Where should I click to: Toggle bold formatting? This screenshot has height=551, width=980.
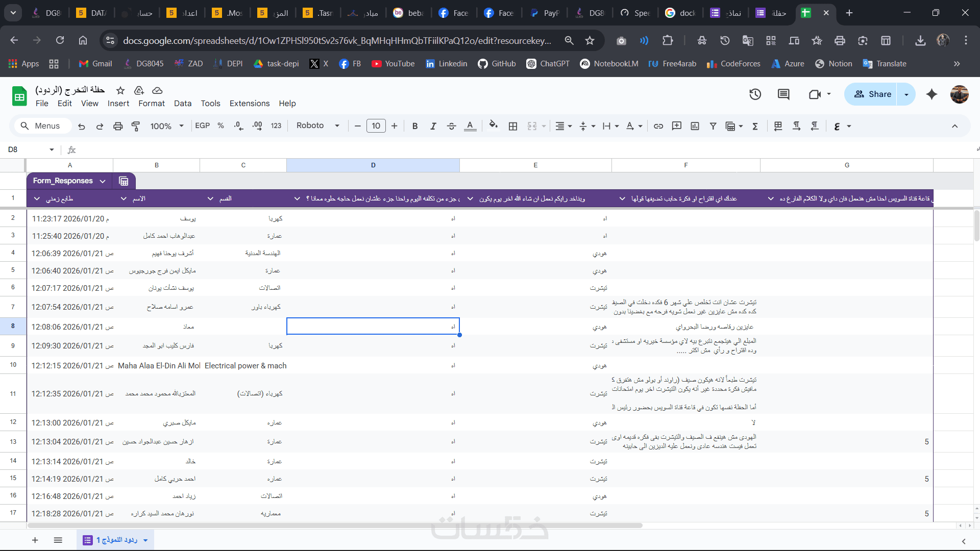(x=415, y=126)
